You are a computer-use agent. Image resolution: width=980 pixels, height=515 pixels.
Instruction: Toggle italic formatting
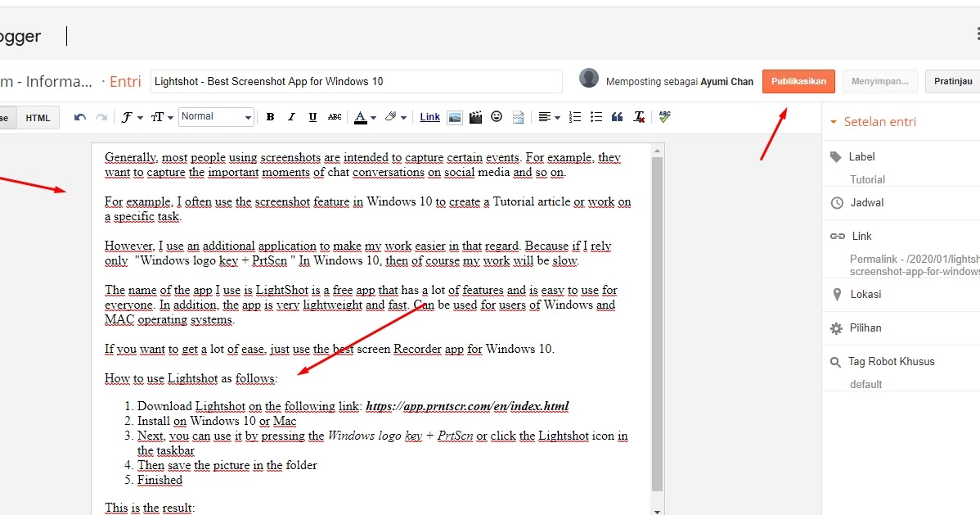coord(291,117)
